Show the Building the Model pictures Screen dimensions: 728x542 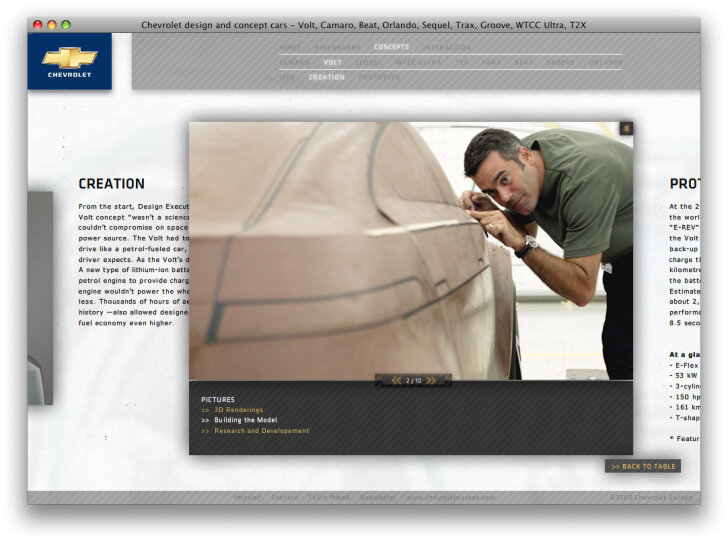pyautogui.click(x=245, y=420)
